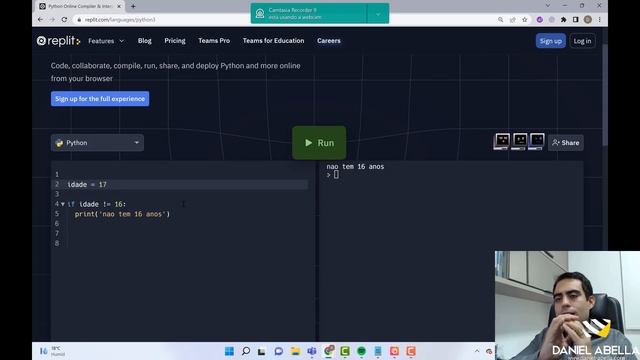Open Microsoft Teams from the taskbar
The image size is (640, 360).
pos(312,351)
